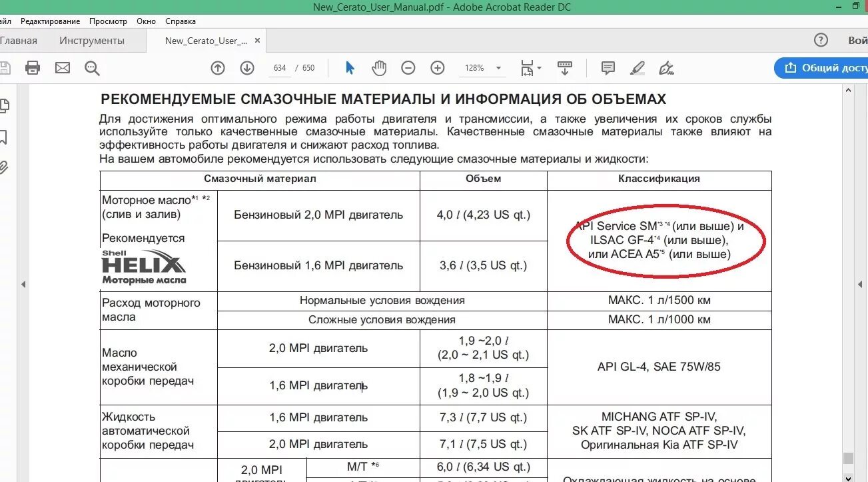Image resolution: width=868 pixels, height=482 pixels.
Task: Click the scrolling mode download-style icon
Action: (x=565, y=67)
